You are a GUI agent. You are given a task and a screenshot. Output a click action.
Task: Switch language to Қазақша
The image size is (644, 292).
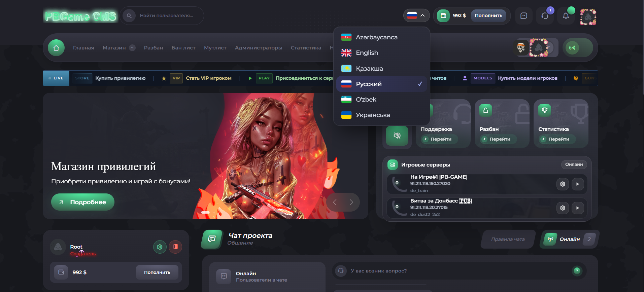coord(382,69)
